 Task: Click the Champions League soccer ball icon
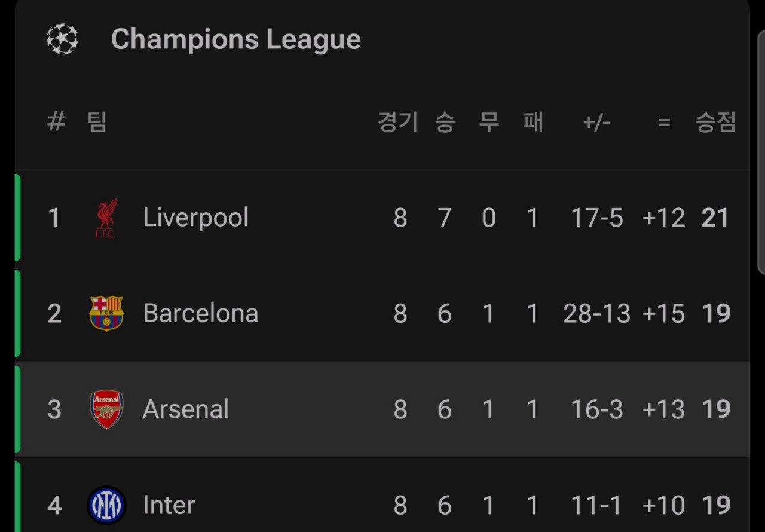[x=63, y=39]
